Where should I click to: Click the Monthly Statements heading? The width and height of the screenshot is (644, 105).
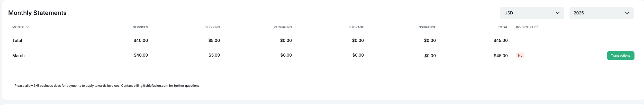37,13
